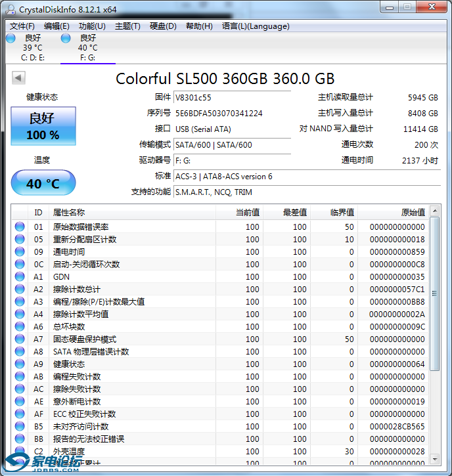Open the 主题(T) menu
This screenshot has height=476, width=452.
point(127,26)
